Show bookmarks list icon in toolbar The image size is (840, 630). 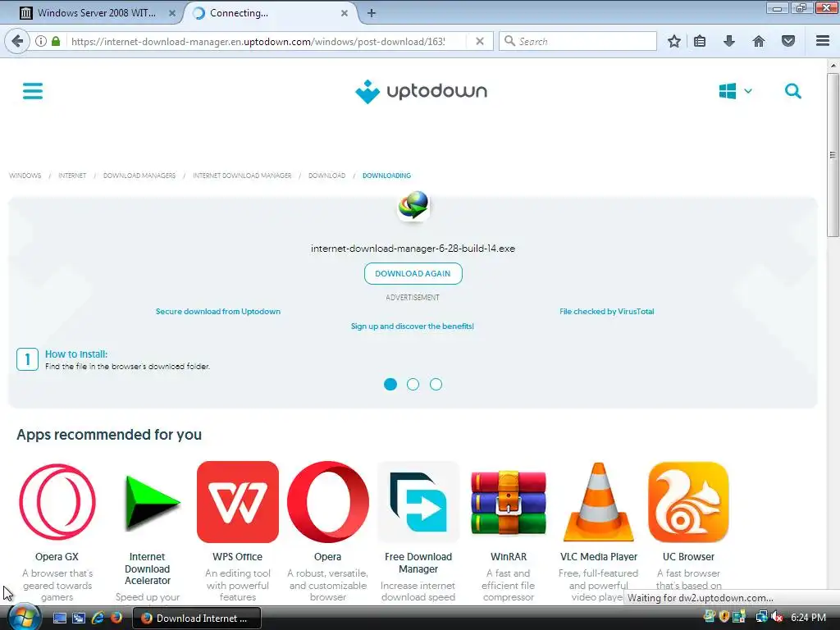(x=700, y=41)
